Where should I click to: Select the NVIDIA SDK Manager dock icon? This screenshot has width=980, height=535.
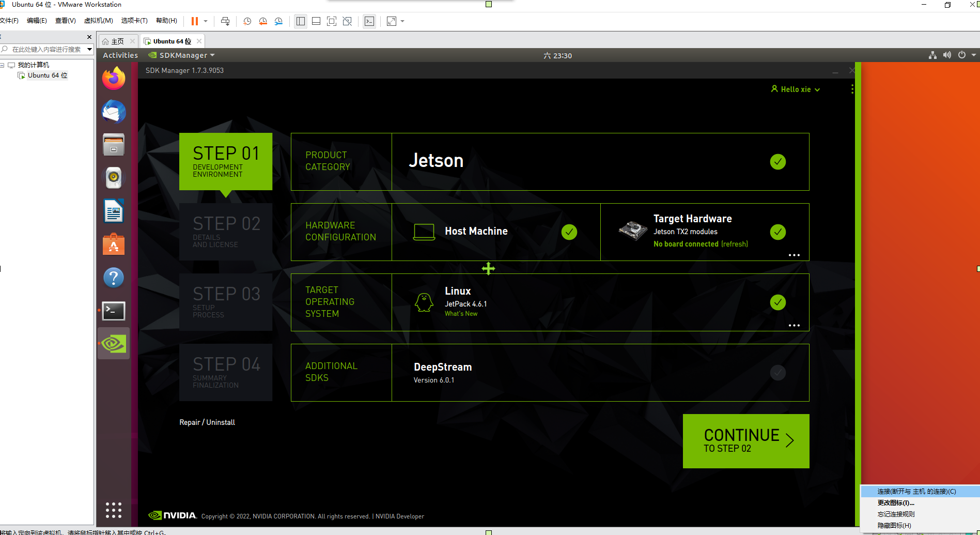click(x=113, y=343)
